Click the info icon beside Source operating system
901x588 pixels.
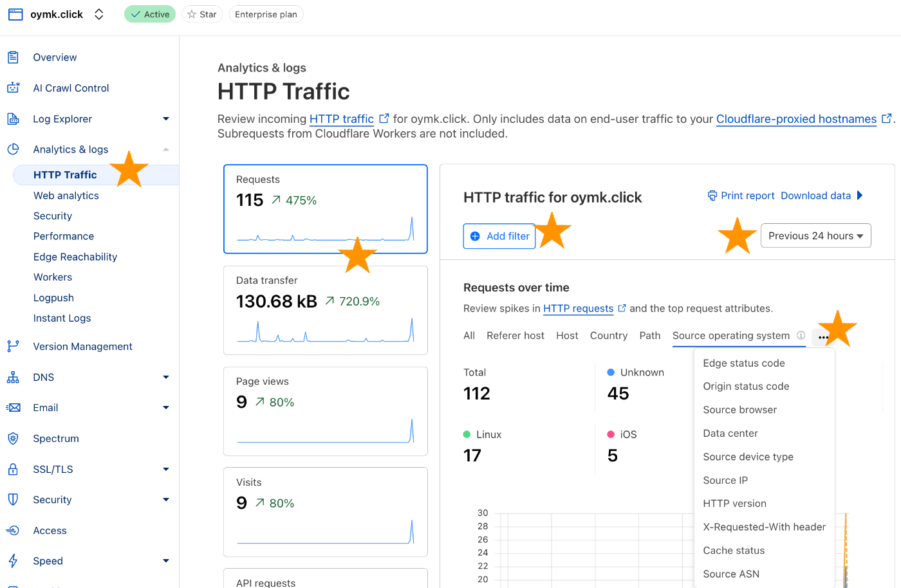point(801,335)
